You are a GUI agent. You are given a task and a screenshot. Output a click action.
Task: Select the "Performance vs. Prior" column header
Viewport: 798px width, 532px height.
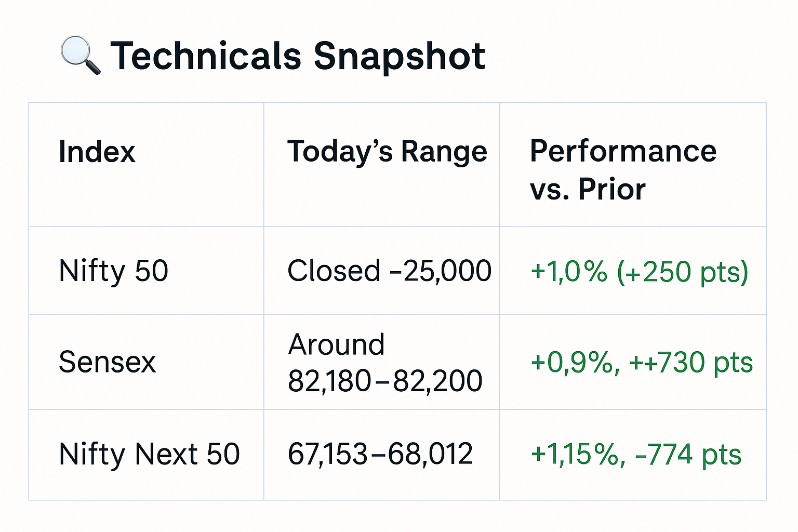coord(623,169)
